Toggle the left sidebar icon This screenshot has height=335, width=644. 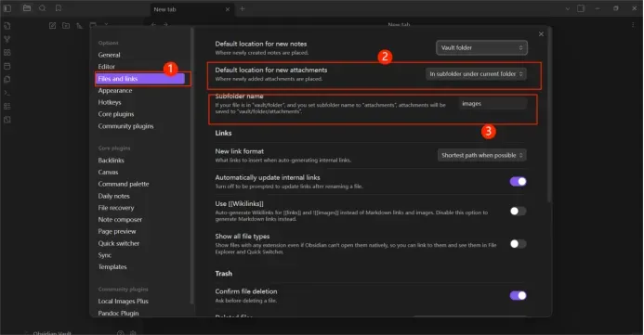point(7,8)
